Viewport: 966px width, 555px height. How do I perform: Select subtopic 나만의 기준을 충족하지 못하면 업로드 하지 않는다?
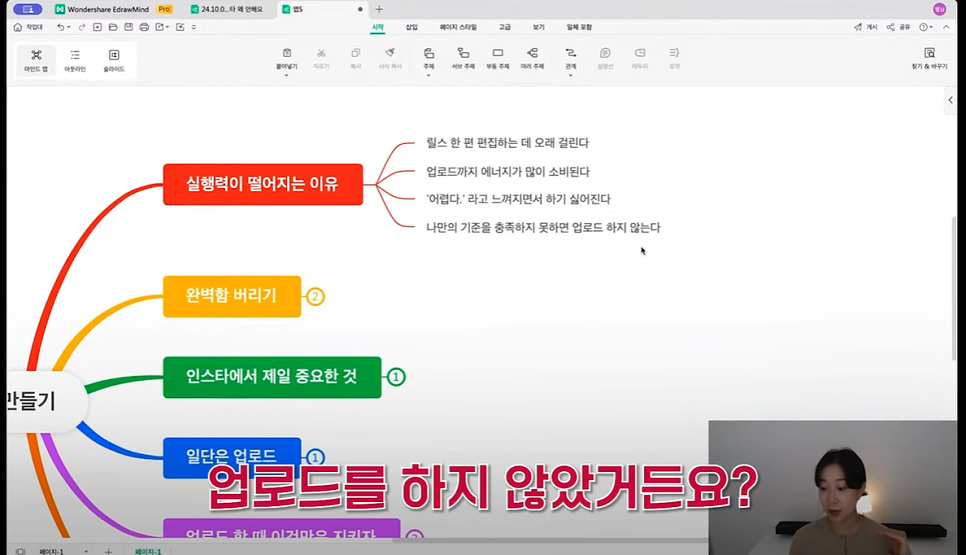point(543,227)
